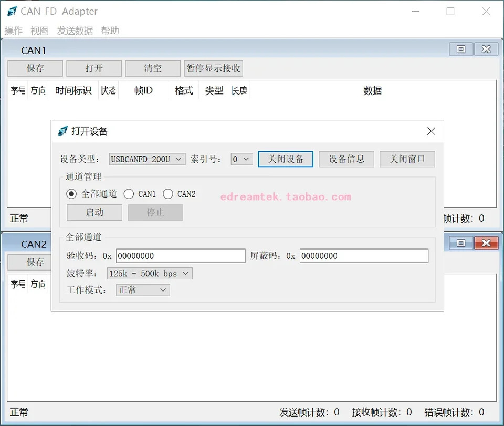Open the 索引号 dropdown
Viewport: 504px width, 426px height.
[x=241, y=159]
